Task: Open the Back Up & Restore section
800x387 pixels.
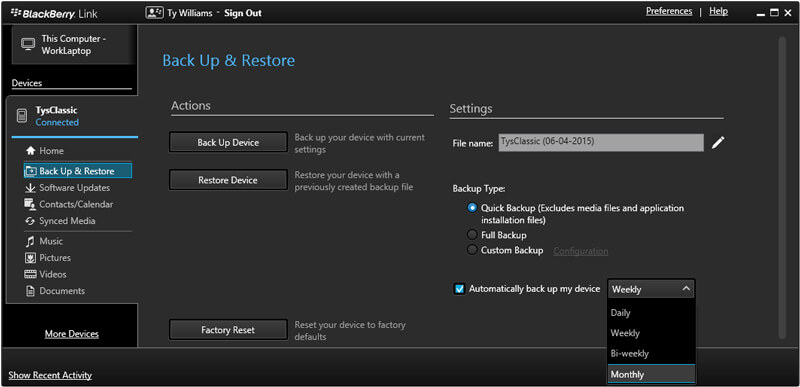Action: point(78,171)
